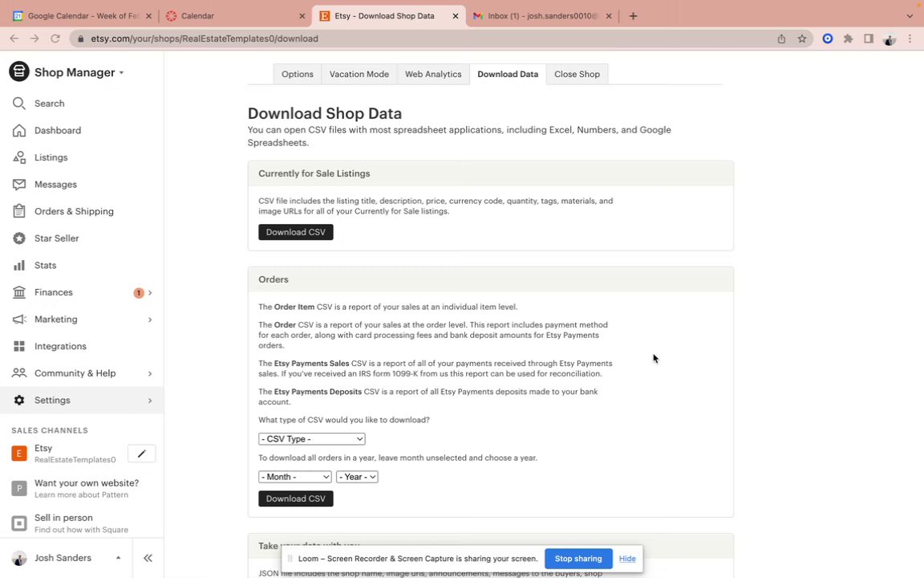Click the share page icon in the address bar
924x578 pixels.
(x=781, y=39)
